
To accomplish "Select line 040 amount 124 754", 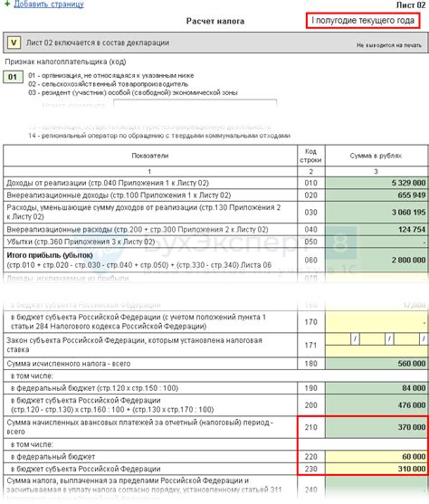I will coord(377,230).
